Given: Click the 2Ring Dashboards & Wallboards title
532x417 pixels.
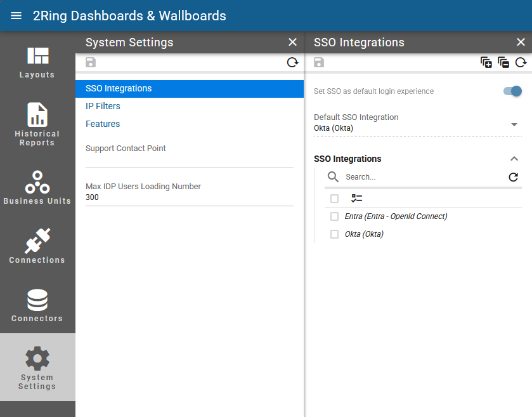Looking at the screenshot, I should coord(129,16).
